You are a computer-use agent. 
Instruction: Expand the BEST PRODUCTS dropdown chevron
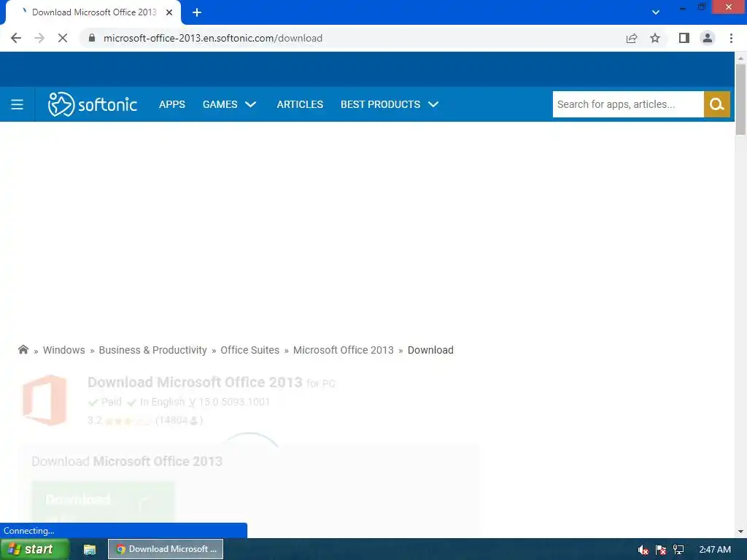click(x=433, y=104)
